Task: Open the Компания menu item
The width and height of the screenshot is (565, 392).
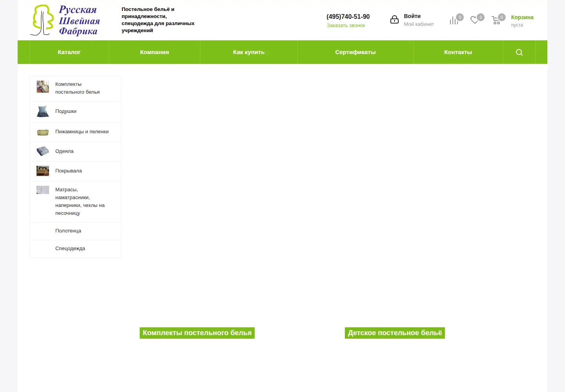Action: (155, 52)
